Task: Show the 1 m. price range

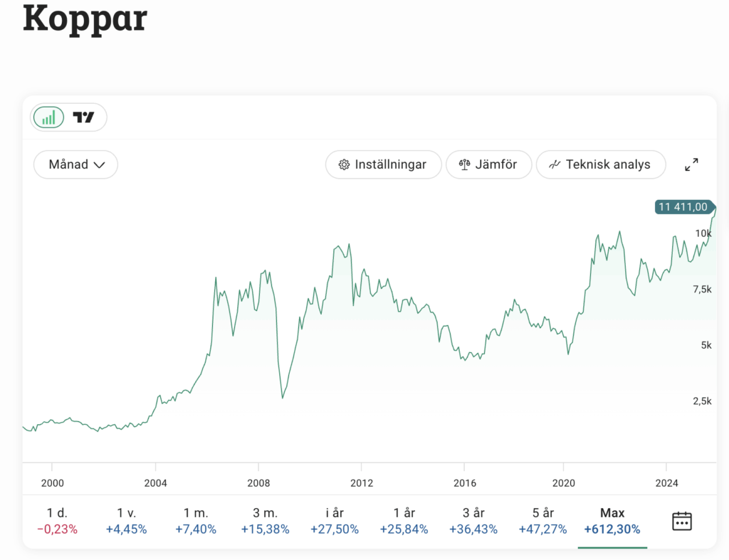Action: [196, 521]
